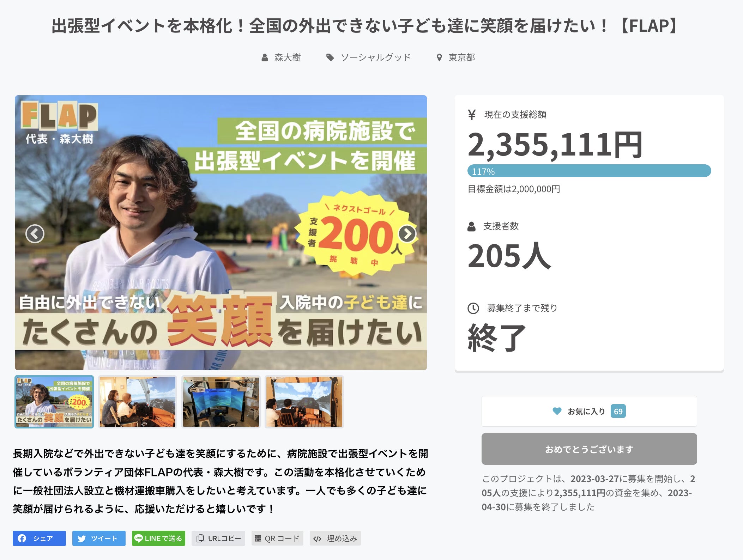Select the first FLAP banner thumbnail
Screen dimensions: 743x560
(54, 402)
